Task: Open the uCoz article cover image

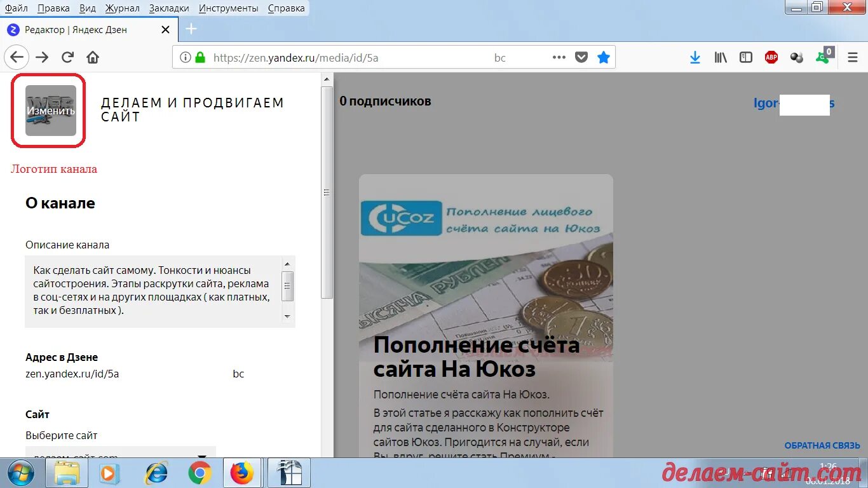Action: (486, 267)
